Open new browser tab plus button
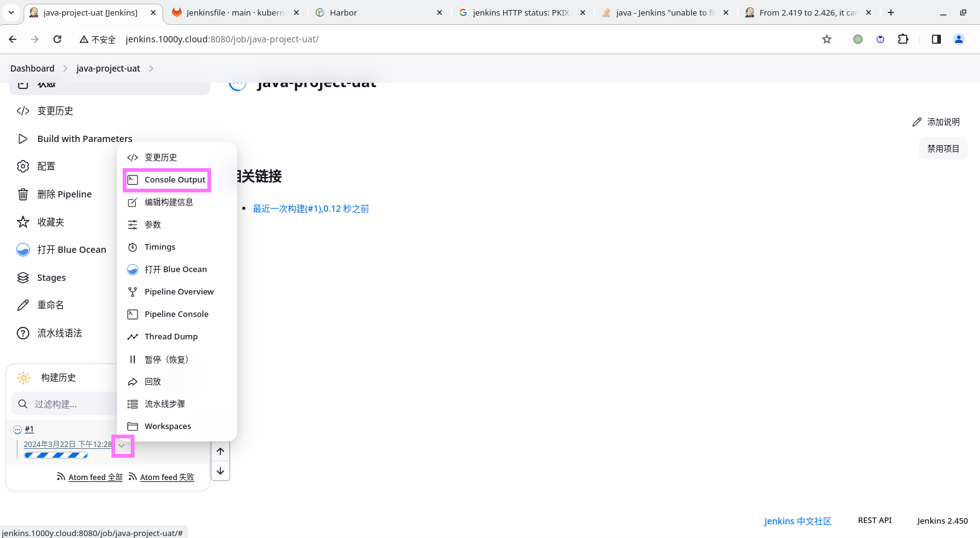The height and width of the screenshot is (538, 980). 891,12
